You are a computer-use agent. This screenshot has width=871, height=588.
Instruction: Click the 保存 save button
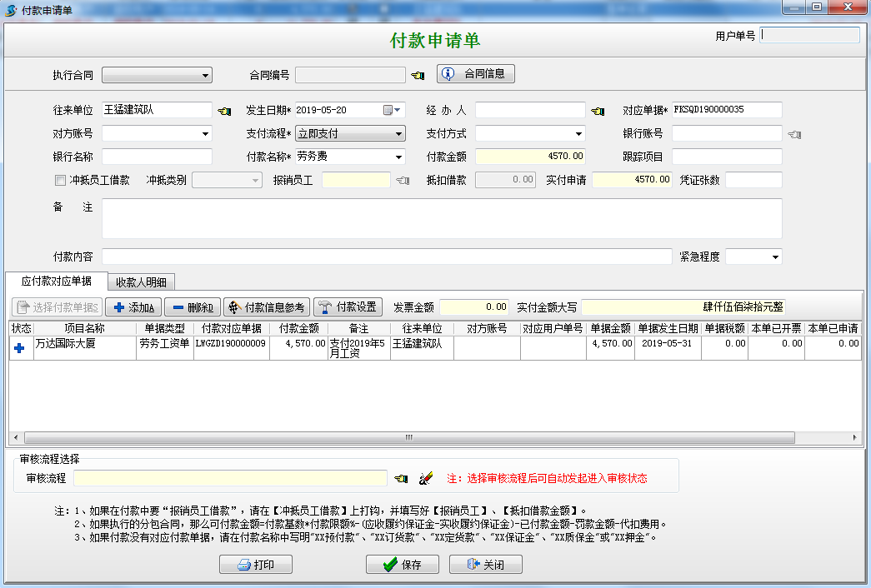402,564
